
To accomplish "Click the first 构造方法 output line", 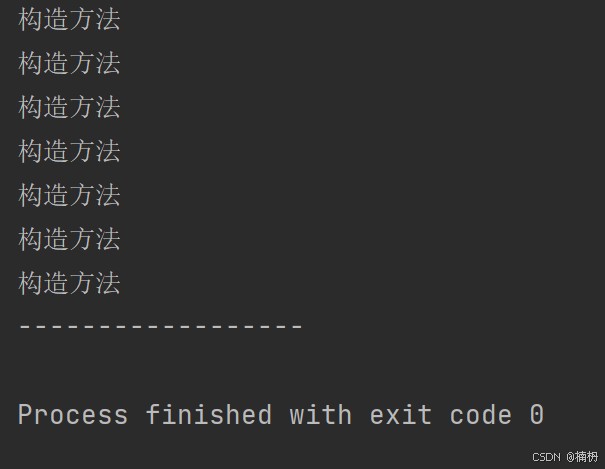I will (69, 19).
